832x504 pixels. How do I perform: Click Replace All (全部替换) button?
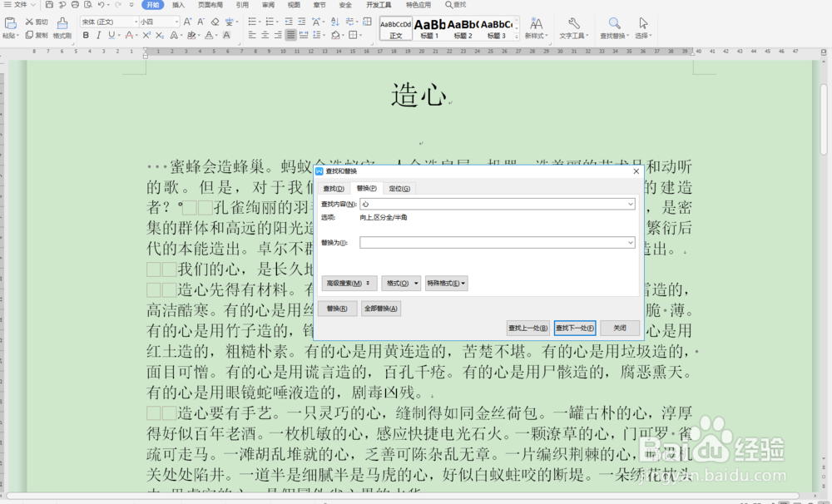tap(381, 309)
